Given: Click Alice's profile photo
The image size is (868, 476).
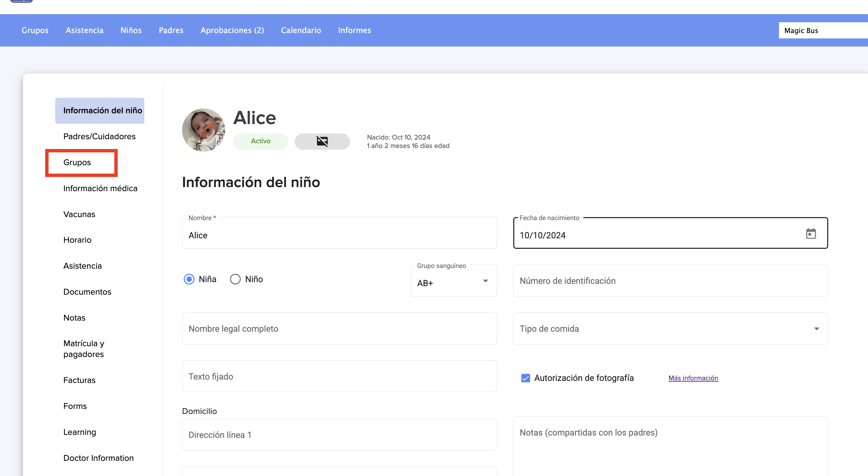Looking at the screenshot, I should (x=204, y=130).
